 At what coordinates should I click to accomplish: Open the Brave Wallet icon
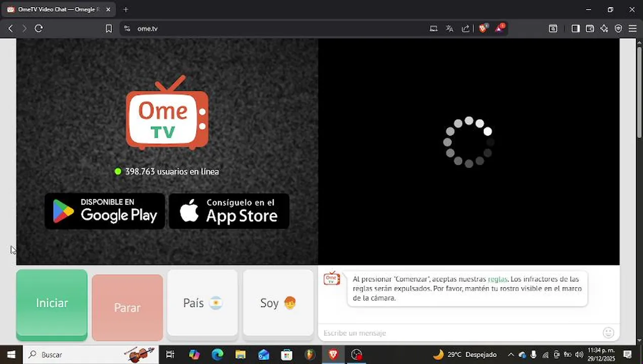tap(590, 29)
